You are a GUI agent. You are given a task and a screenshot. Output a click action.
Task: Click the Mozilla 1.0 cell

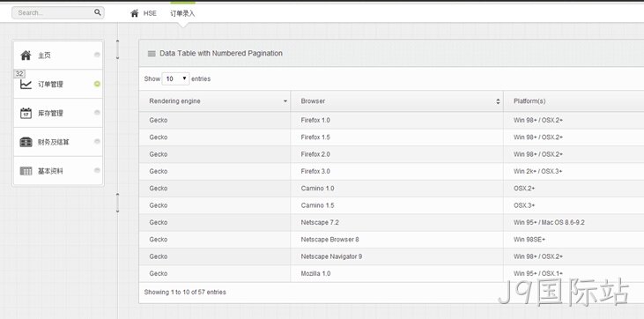point(396,274)
